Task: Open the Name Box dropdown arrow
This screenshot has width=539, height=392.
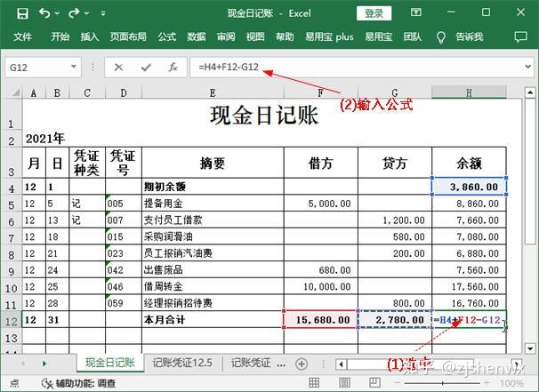Action: [x=75, y=67]
